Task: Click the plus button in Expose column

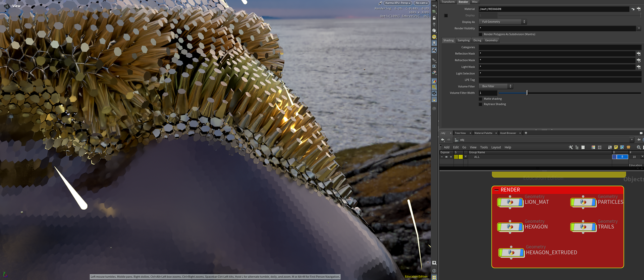Action: tap(451, 157)
